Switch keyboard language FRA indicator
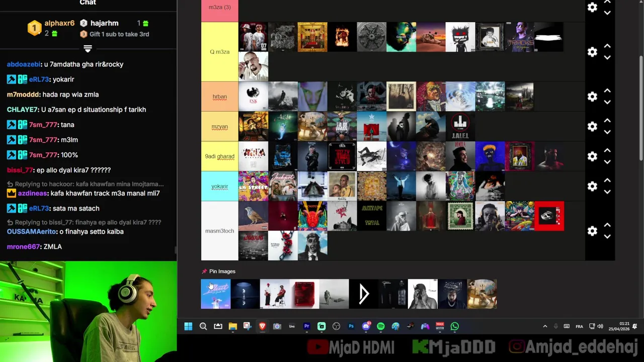The image size is (644, 362). coord(579,326)
